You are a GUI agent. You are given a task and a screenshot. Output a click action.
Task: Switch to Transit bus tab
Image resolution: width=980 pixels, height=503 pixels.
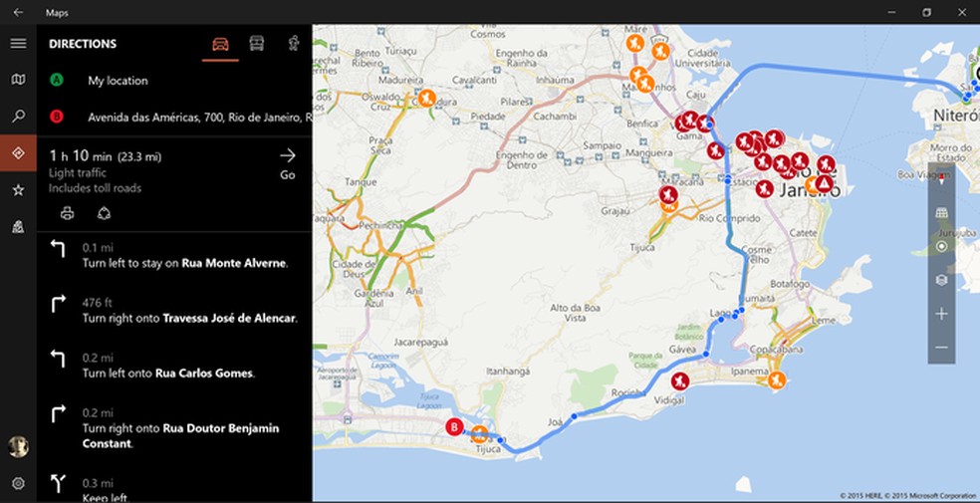256,43
